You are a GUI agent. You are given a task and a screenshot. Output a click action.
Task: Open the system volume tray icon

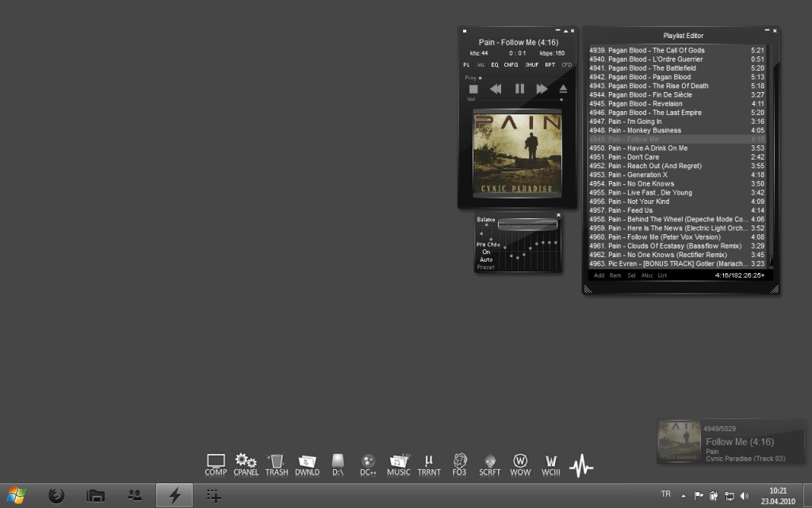pos(745,496)
